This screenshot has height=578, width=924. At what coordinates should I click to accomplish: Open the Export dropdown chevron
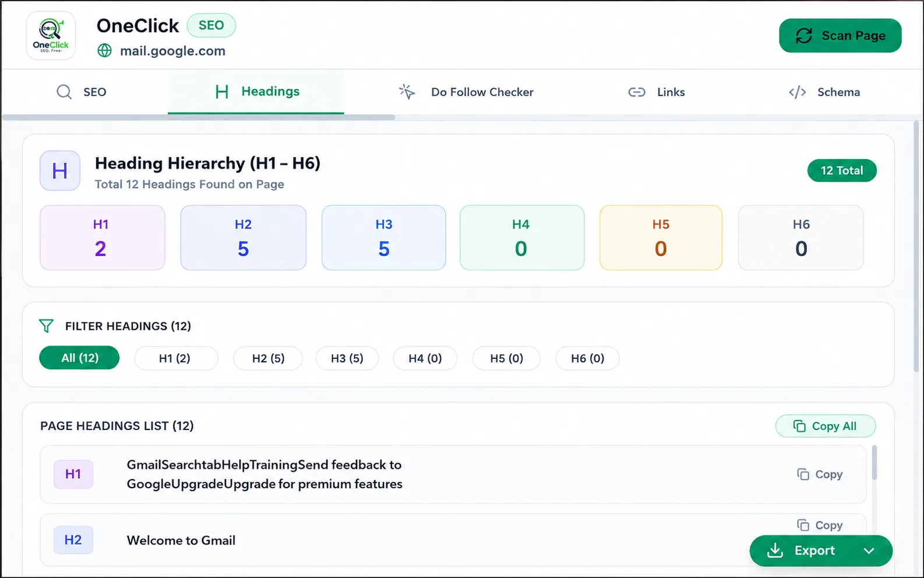[869, 551]
